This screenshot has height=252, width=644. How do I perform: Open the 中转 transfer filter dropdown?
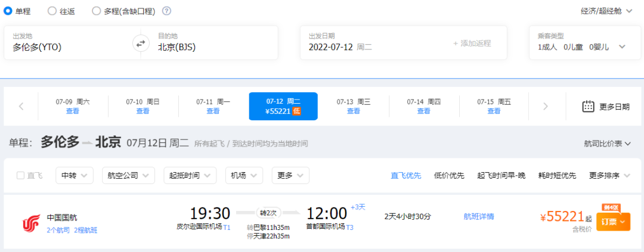75,176
